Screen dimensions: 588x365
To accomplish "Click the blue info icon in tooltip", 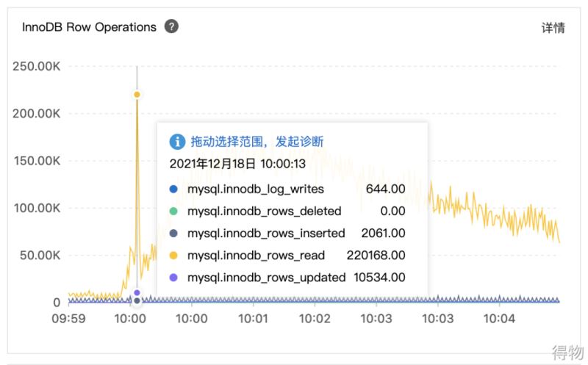I will point(177,142).
